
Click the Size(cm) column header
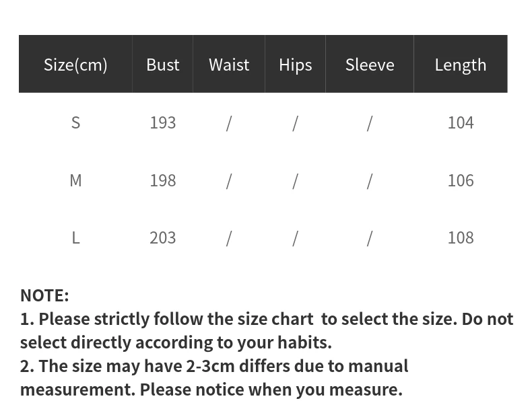pos(75,65)
